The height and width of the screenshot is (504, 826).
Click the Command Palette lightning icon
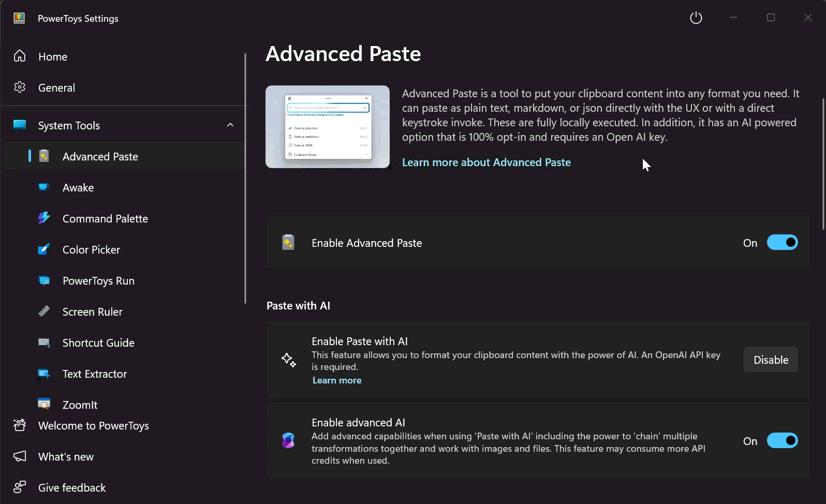tap(44, 218)
